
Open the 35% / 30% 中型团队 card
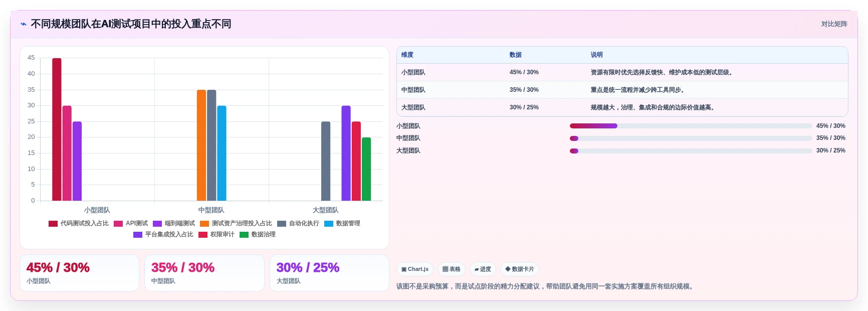click(x=204, y=273)
